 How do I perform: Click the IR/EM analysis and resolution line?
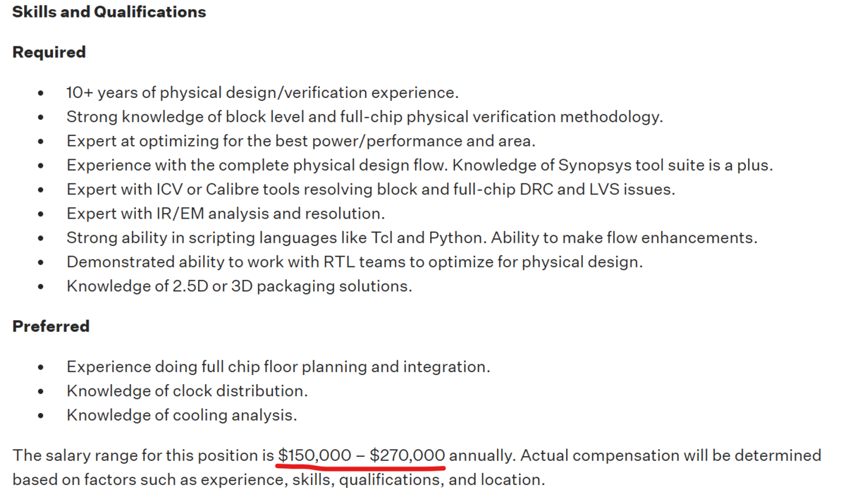point(226,214)
